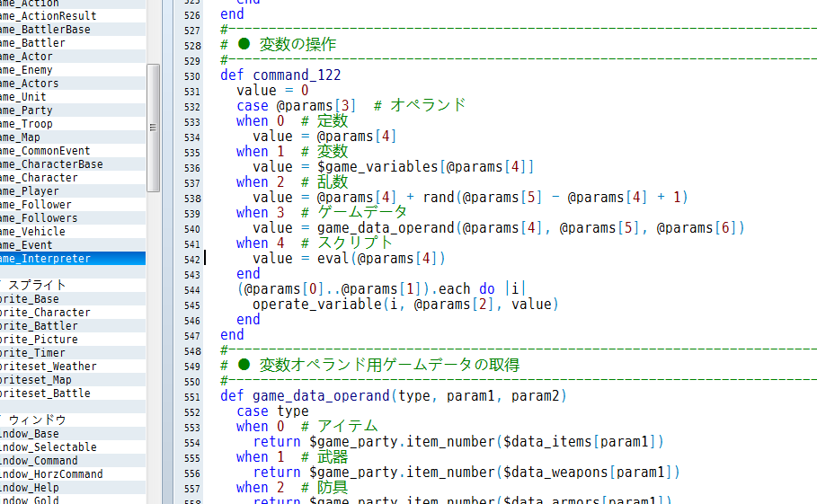This screenshot has height=504, width=817.
Task: Click the 'operate_variable(i, @params[2], value)' line
Action: [x=406, y=305]
